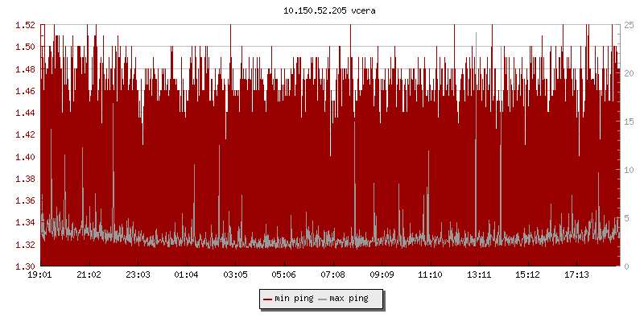Select the min ping legend label

pyautogui.click(x=295, y=299)
